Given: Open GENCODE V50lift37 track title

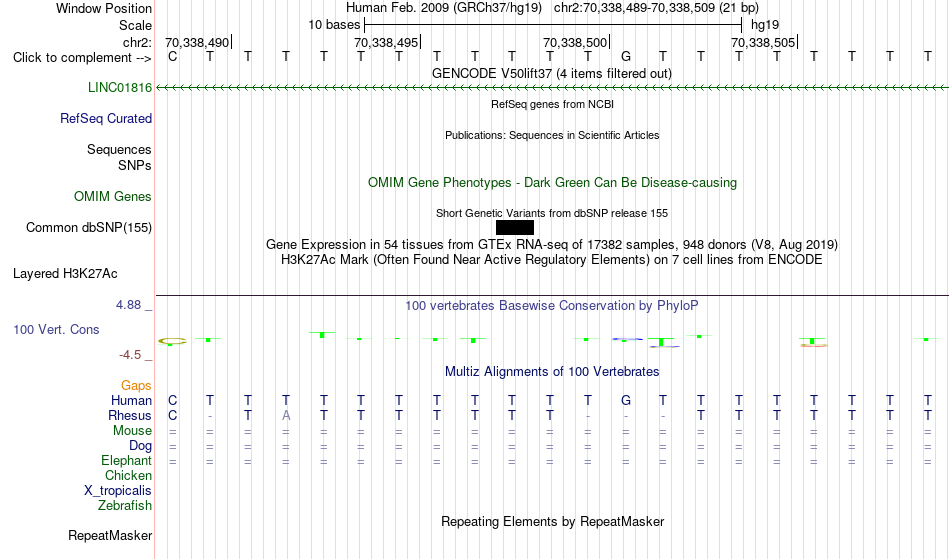Looking at the screenshot, I should [552, 73].
